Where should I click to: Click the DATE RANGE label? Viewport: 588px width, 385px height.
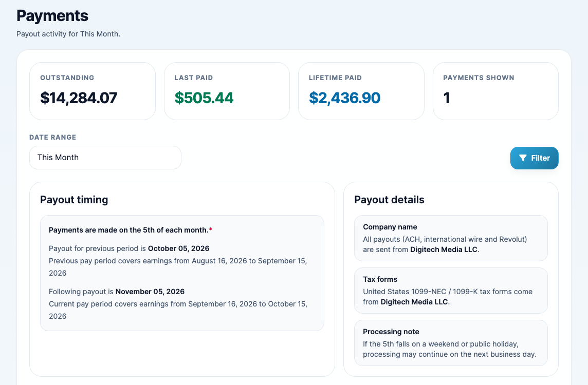tap(52, 137)
